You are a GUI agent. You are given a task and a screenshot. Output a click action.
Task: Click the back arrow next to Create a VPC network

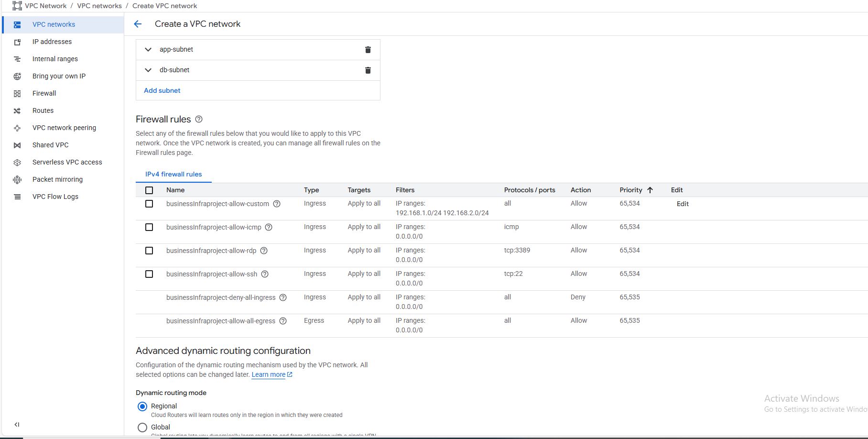(138, 24)
